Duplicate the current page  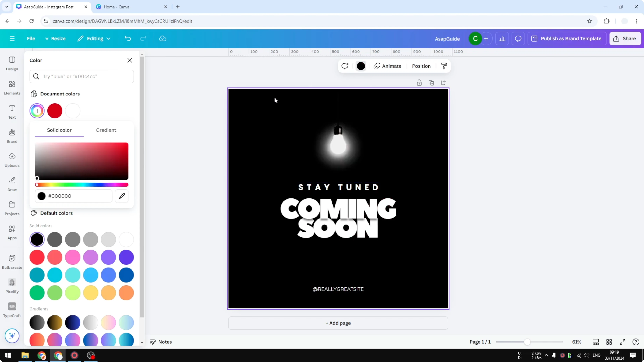(x=432, y=82)
